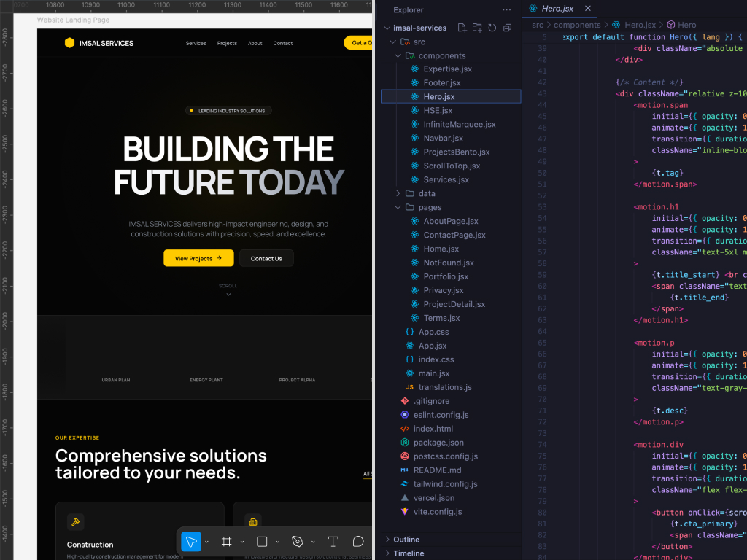
Task: Click the New File icon in Explorer
Action: [x=462, y=28]
